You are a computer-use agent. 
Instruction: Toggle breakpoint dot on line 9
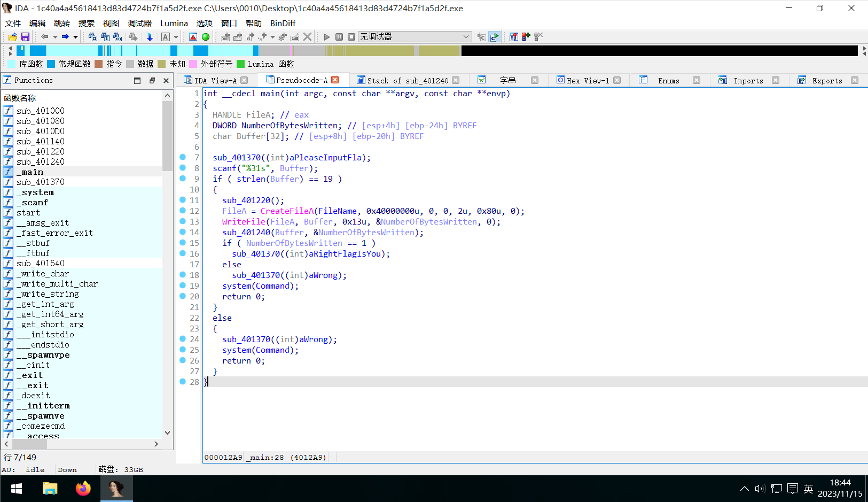[x=183, y=179]
